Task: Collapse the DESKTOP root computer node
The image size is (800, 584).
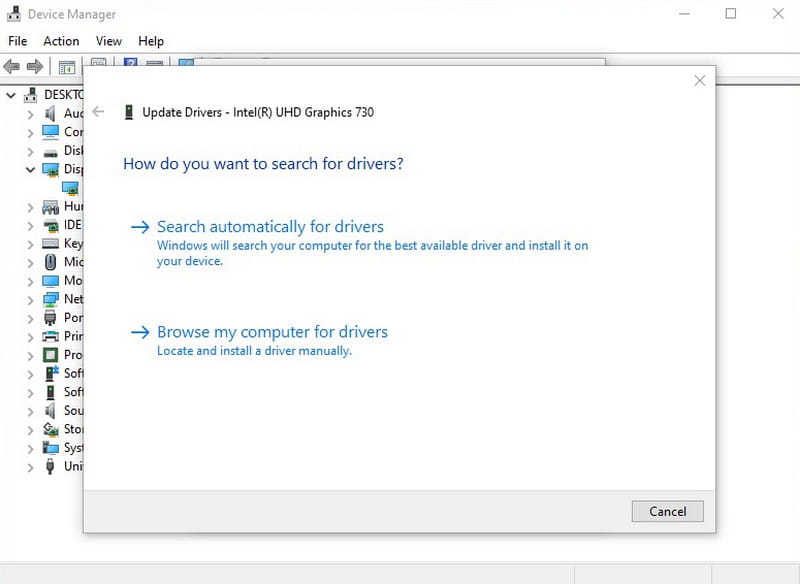Action: pyautogui.click(x=12, y=95)
